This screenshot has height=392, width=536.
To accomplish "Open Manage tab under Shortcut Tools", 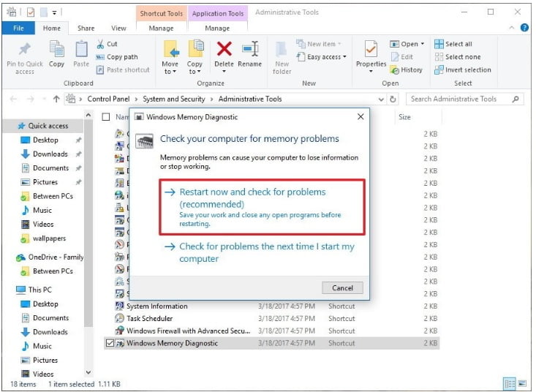I will 161,29.
